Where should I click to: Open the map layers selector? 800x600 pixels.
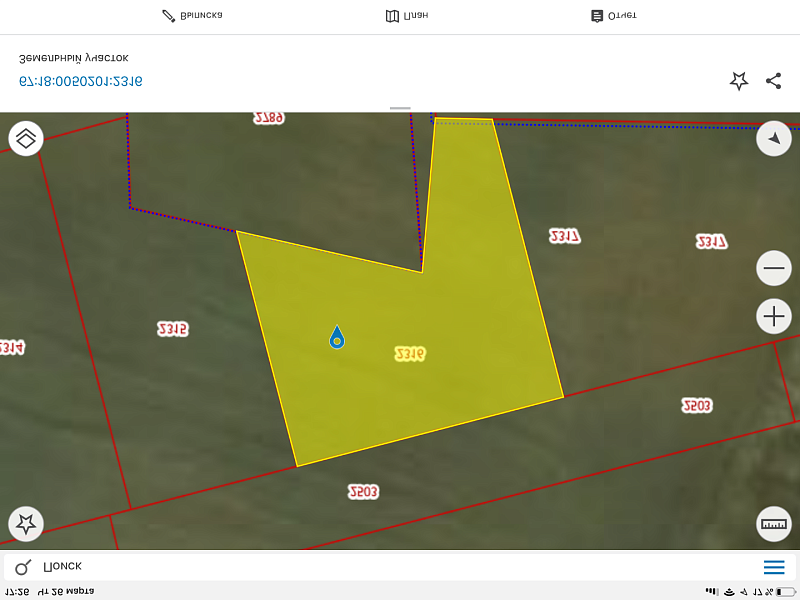pyautogui.click(x=26, y=138)
